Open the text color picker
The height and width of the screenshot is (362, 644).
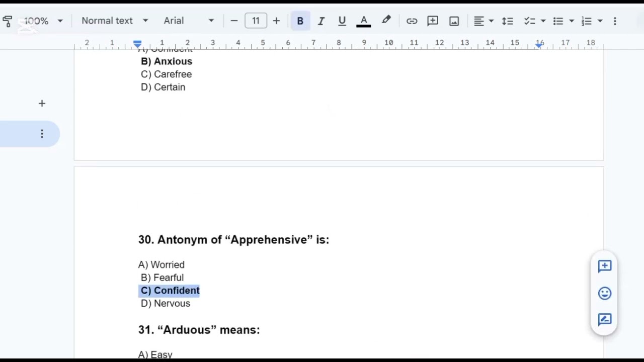[x=364, y=21]
